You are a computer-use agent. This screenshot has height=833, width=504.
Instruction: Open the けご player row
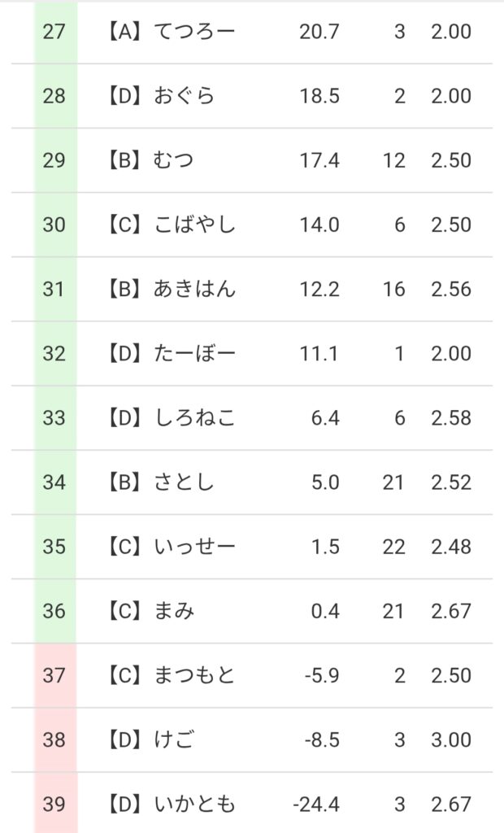174,739
